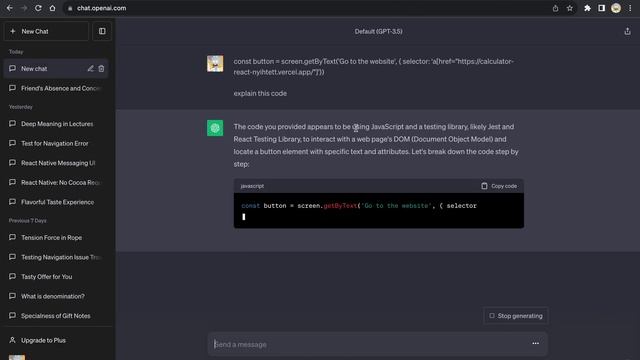Bookmark this page with the star icon
The image size is (640, 360).
point(570,8)
